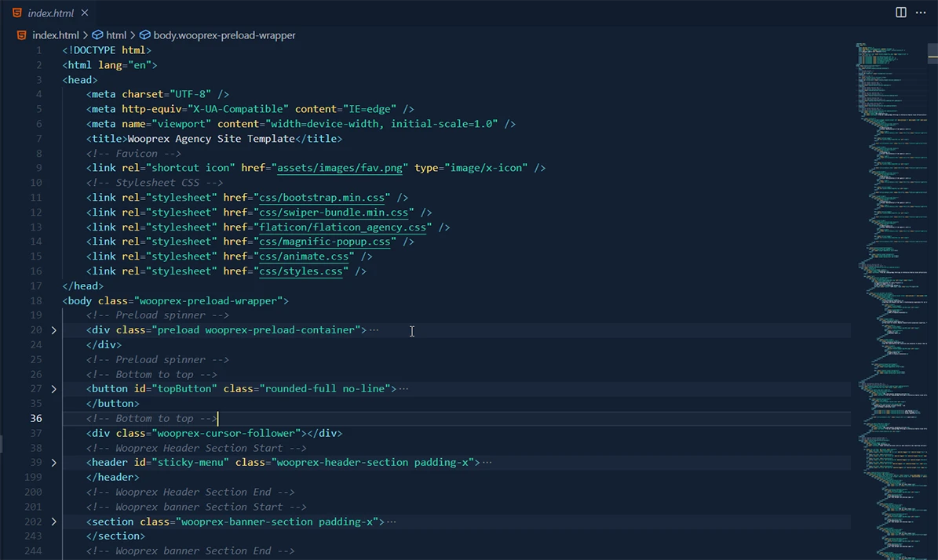Open the css/styles.css stylesheet link
Screen dimensions: 938x560
(x=301, y=271)
